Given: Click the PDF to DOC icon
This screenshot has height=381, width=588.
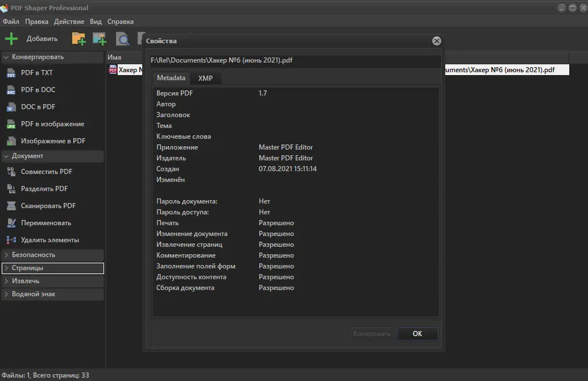Looking at the screenshot, I should point(11,90).
